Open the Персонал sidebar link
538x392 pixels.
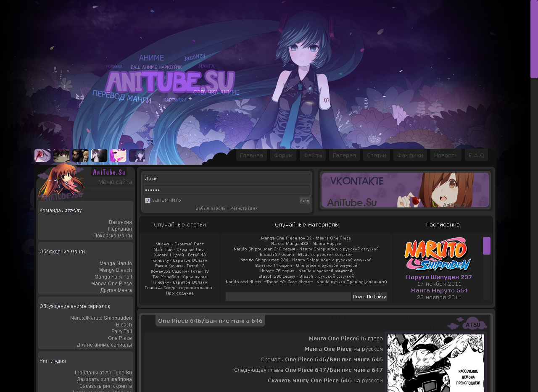click(x=120, y=229)
